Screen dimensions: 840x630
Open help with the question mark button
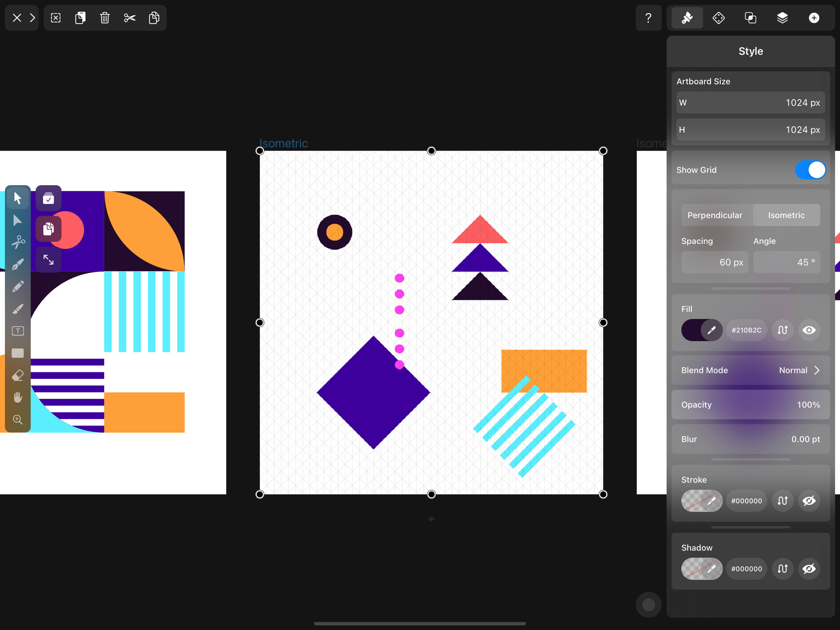click(648, 18)
